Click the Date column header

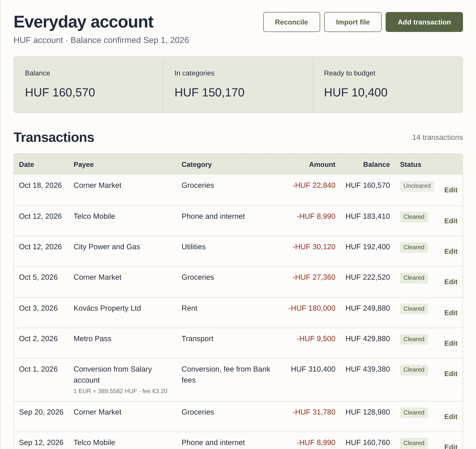[x=26, y=165]
